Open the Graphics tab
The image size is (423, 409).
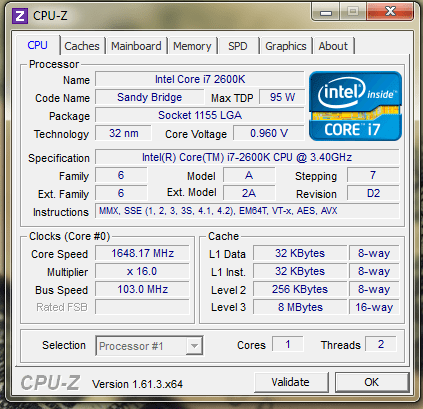click(x=286, y=46)
